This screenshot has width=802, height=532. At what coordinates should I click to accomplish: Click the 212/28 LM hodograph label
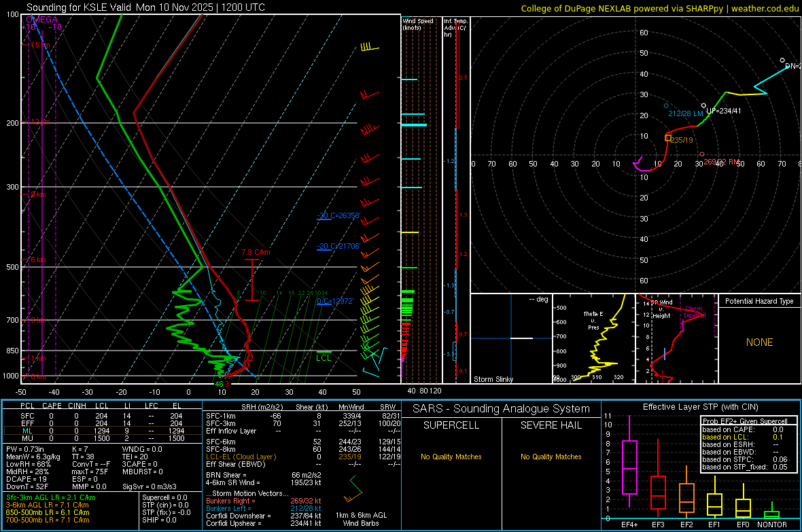click(685, 113)
